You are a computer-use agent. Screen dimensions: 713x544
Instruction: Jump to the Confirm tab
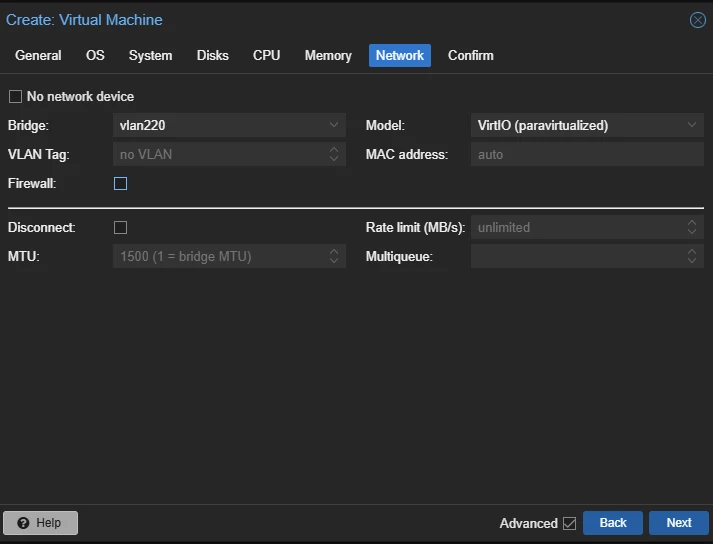pos(471,55)
